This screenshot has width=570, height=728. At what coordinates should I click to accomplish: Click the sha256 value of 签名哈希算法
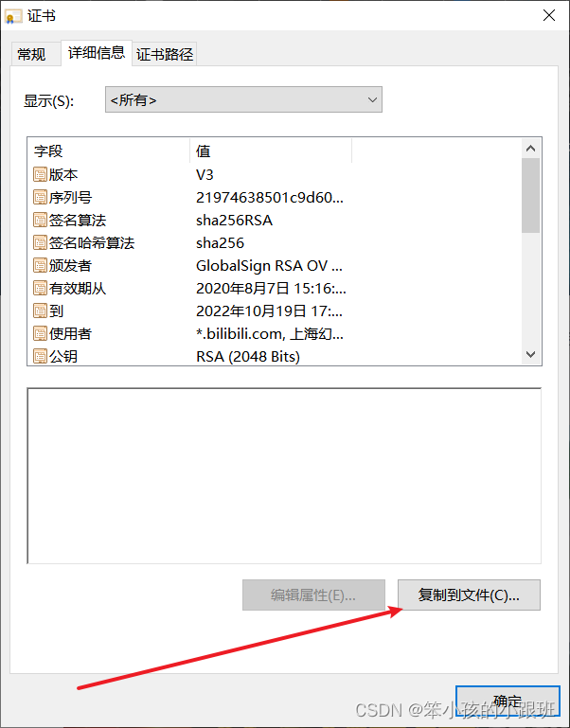point(221,242)
